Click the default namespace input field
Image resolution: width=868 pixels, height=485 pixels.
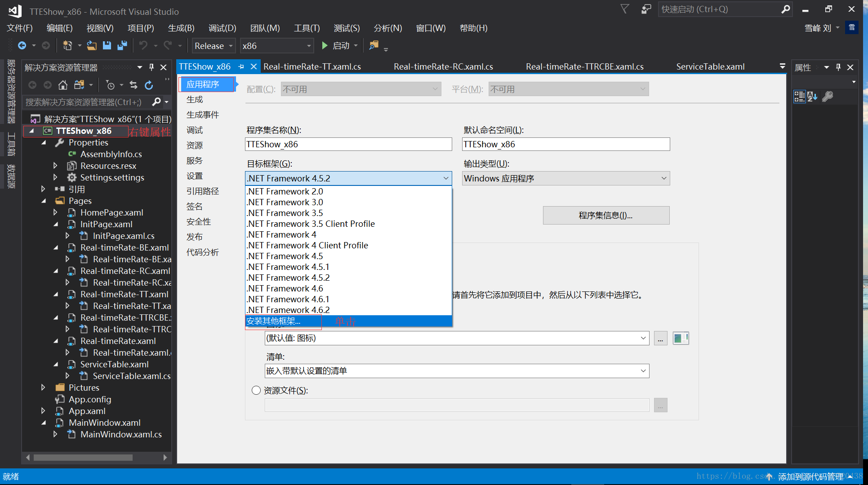coord(566,144)
